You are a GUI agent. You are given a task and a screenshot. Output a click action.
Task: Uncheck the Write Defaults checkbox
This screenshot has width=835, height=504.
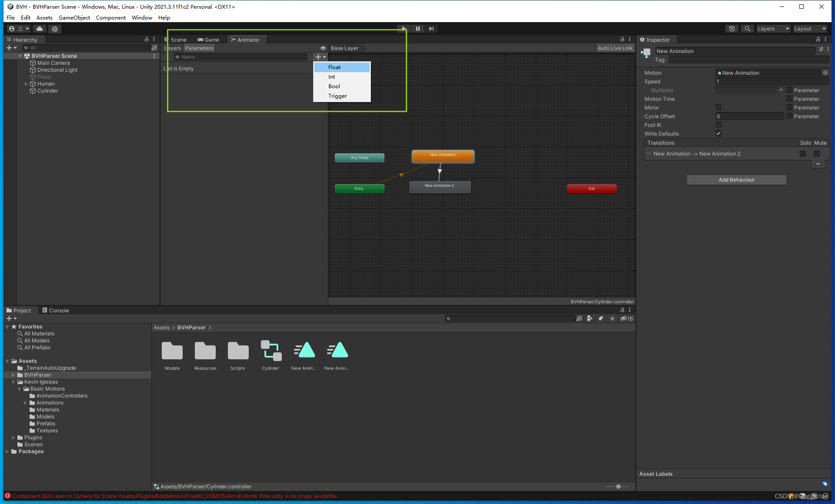(718, 133)
